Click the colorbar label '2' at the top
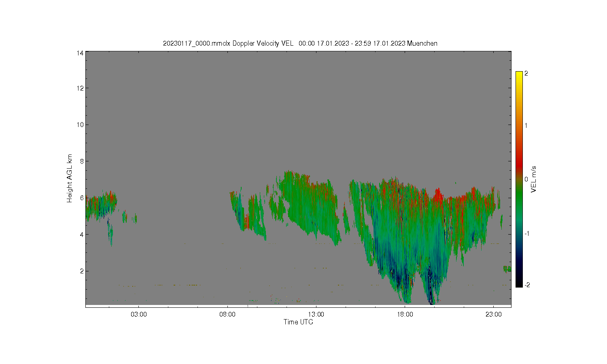The width and height of the screenshot is (607, 364). pyautogui.click(x=526, y=74)
